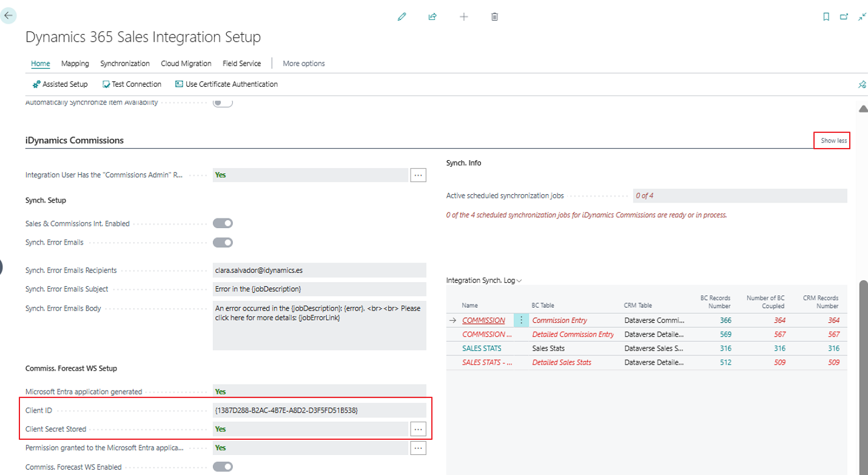Click the vertical page scrollbar thumb
Image resolution: width=868 pixels, height=475 pixels.
point(863,376)
